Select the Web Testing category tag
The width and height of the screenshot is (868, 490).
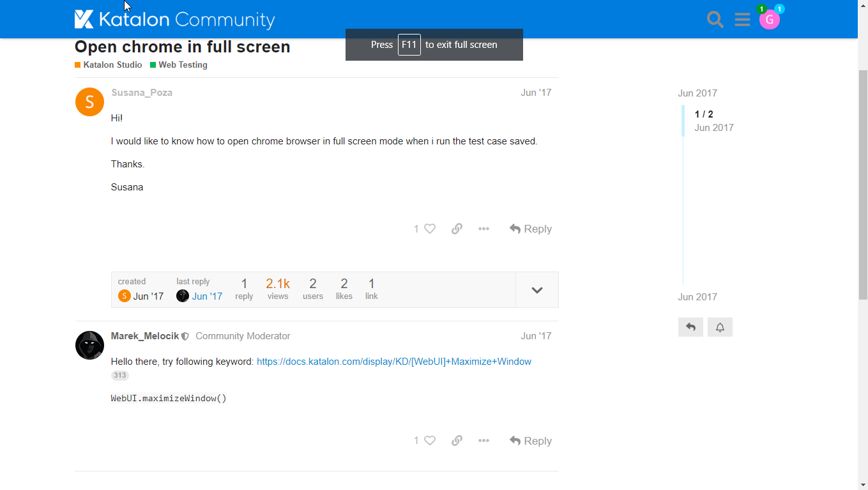point(183,65)
